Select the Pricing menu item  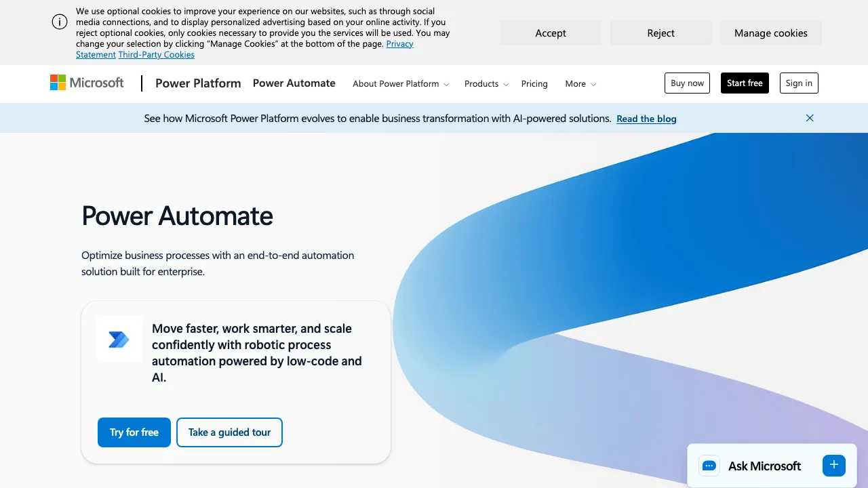pyautogui.click(x=534, y=84)
